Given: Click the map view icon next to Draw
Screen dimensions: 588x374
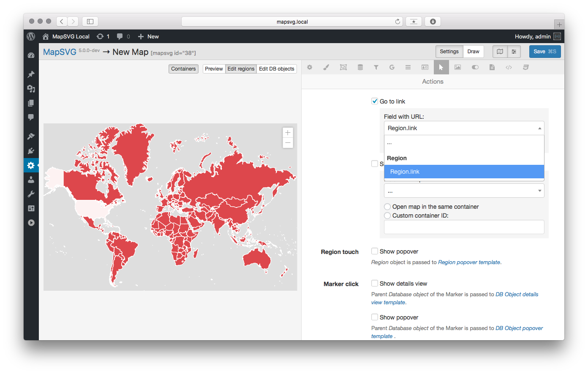Looking at the screenshot, I should pyautogui.click(x=500, y=52).
